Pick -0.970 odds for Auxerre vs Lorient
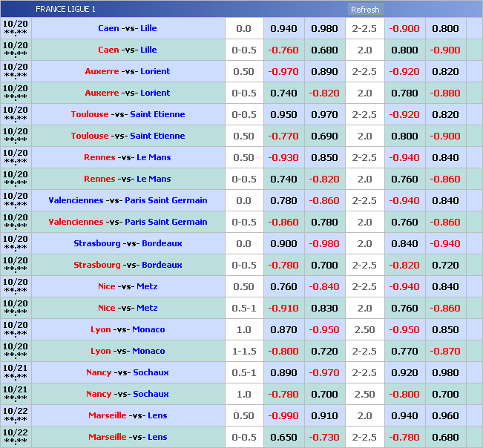This screenshot has height=448, width=483. click(x=283, y=72)
